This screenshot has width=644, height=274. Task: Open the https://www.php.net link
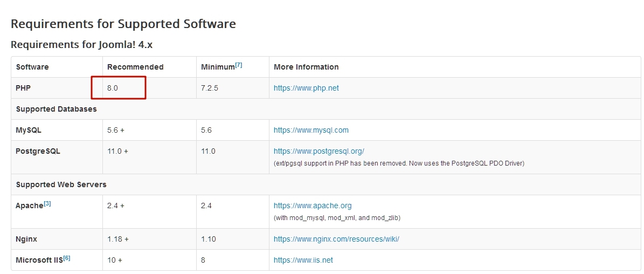(x=306, y=88)
